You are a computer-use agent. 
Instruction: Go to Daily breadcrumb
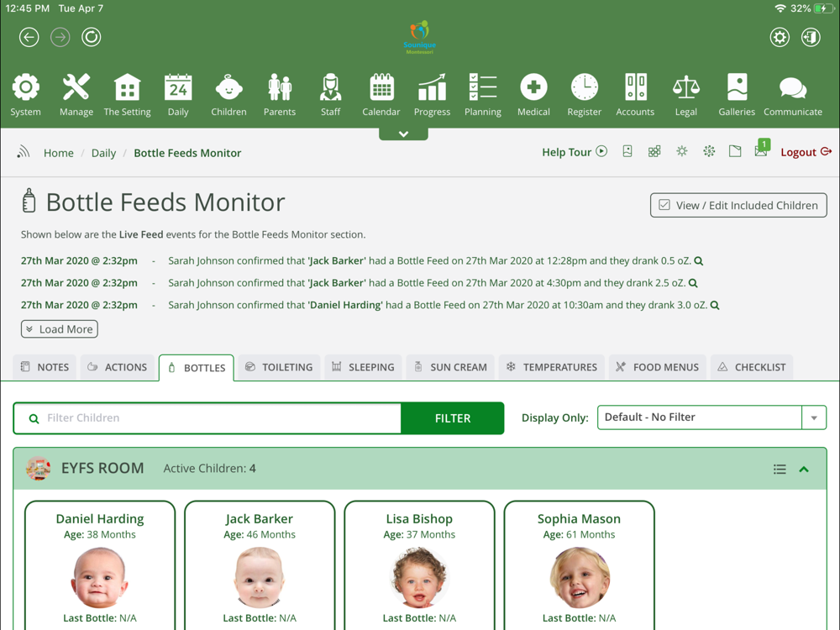(103, 153)
